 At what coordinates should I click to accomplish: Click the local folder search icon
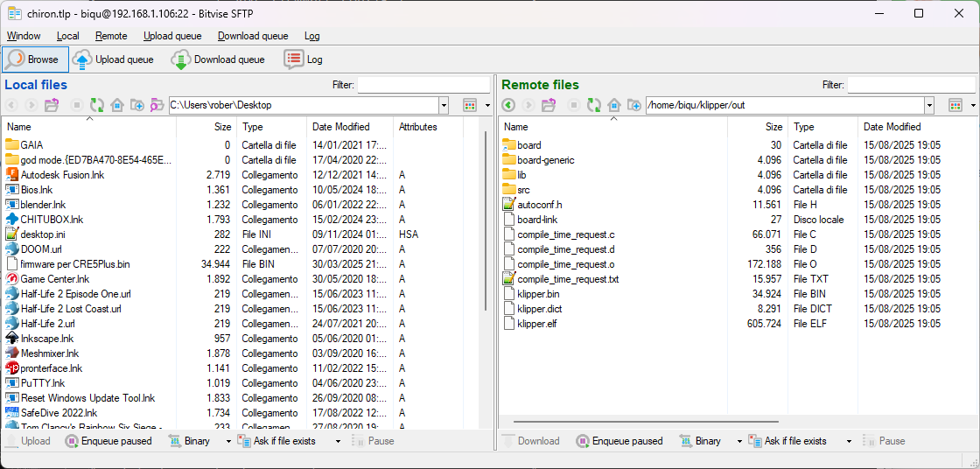coord(157,105)
